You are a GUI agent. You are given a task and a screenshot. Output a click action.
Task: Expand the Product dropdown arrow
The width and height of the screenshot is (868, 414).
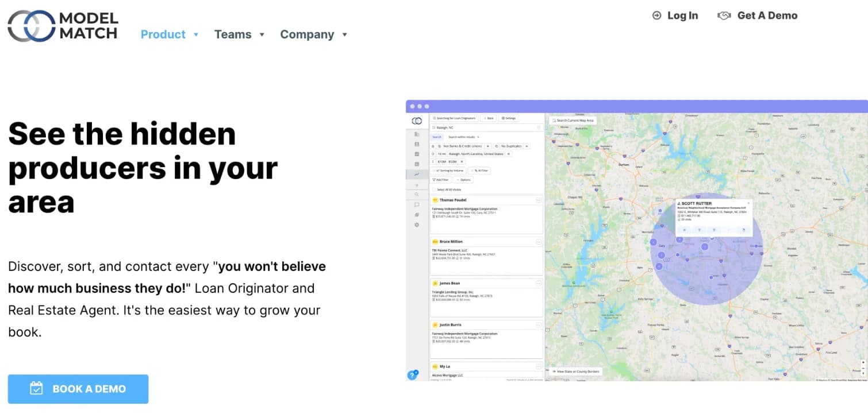tap(196, 34)
